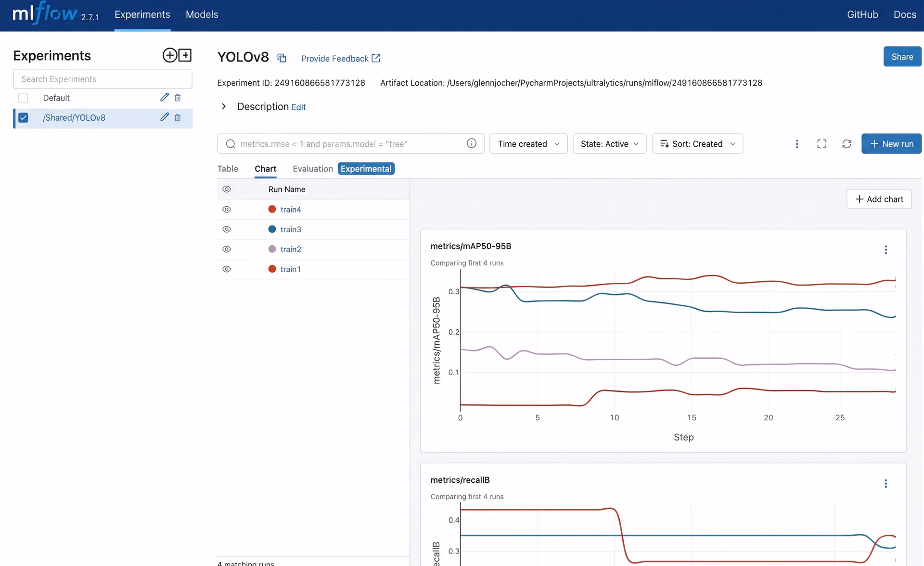924x566 pixels.
Task: Start a New run
Action: coord(891,144)
